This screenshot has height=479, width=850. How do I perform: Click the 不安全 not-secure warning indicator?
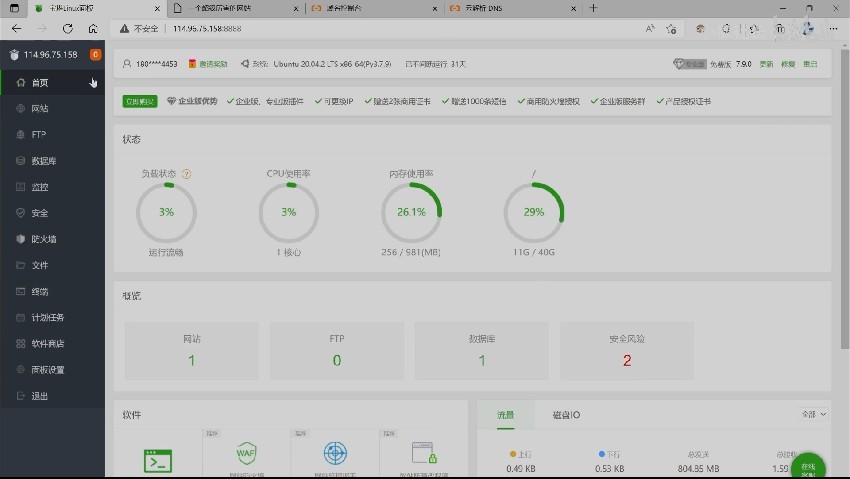(139, 29)
